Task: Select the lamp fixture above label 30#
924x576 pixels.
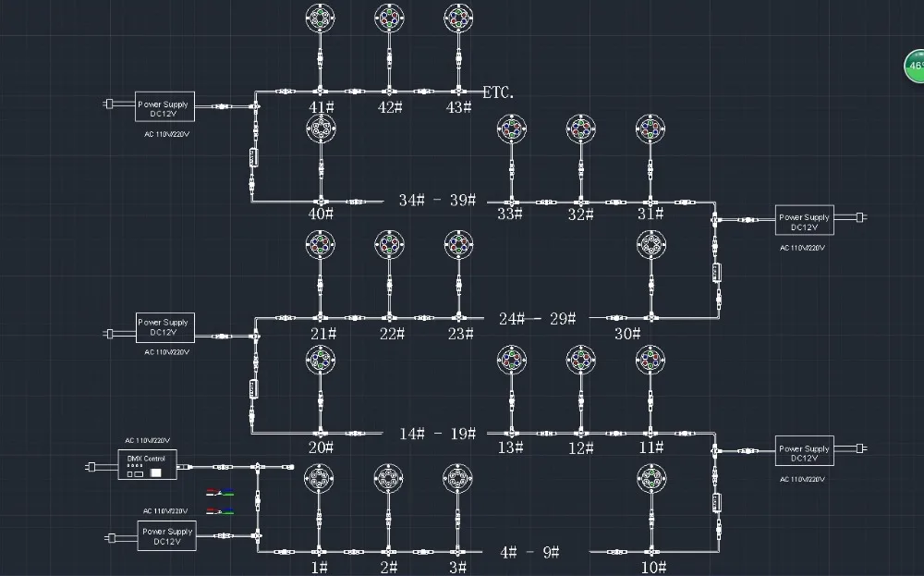Action: pyautogui.click(x=651, y=245)
